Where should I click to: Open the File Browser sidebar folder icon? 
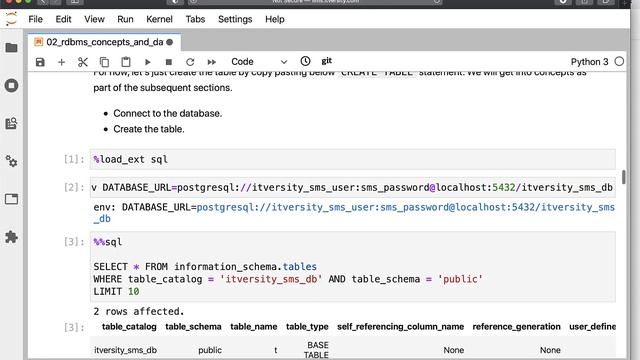click(11, 48)
